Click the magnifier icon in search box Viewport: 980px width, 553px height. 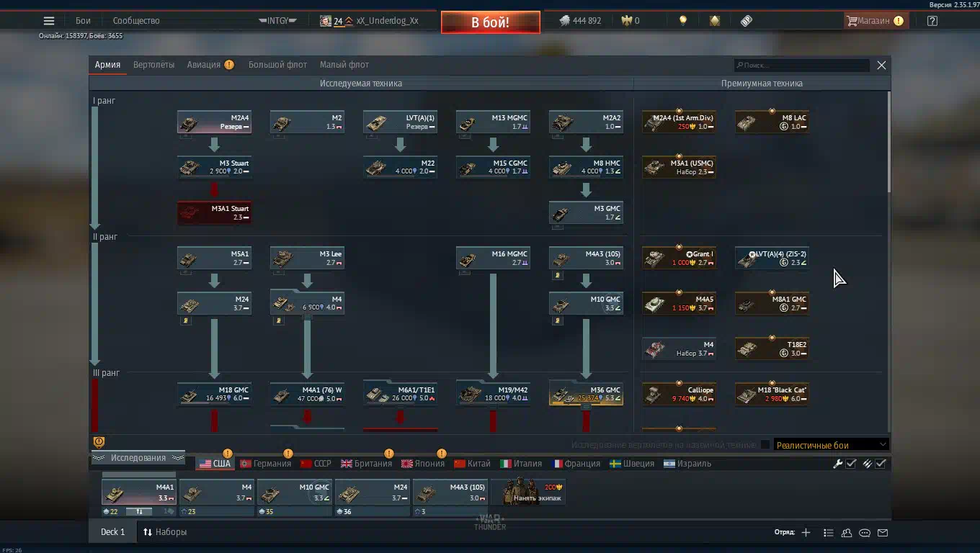pos(739,66)
